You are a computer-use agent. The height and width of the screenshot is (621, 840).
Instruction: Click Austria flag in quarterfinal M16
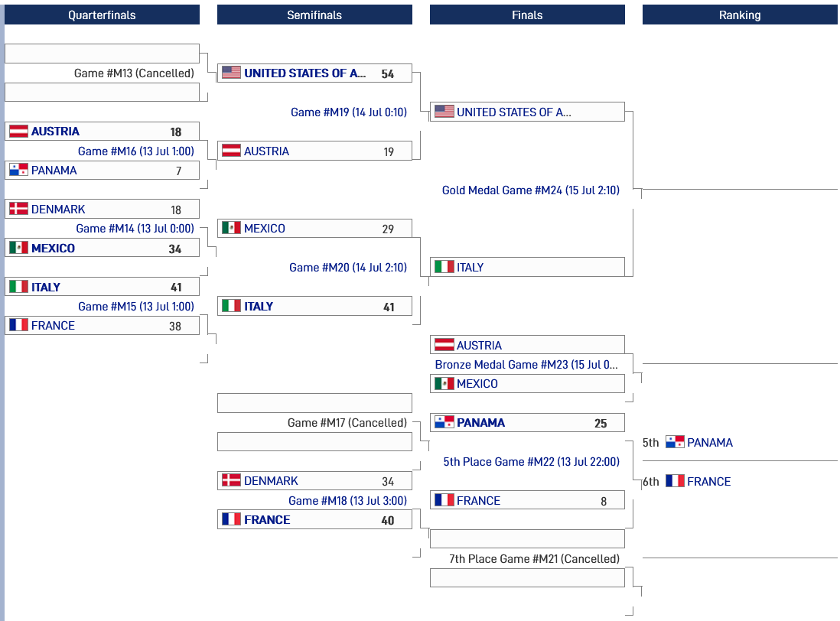point(19,132)
